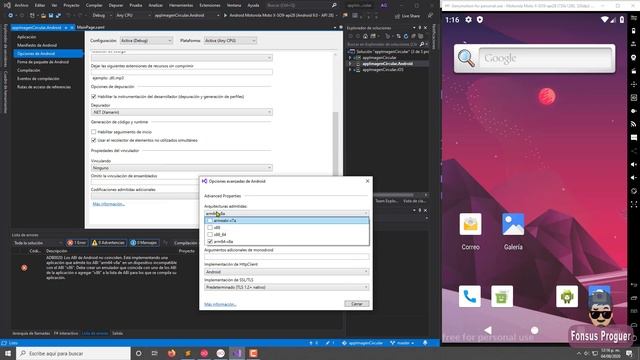Click the Refresh icon in Solution Explorer

pos(406,36)
